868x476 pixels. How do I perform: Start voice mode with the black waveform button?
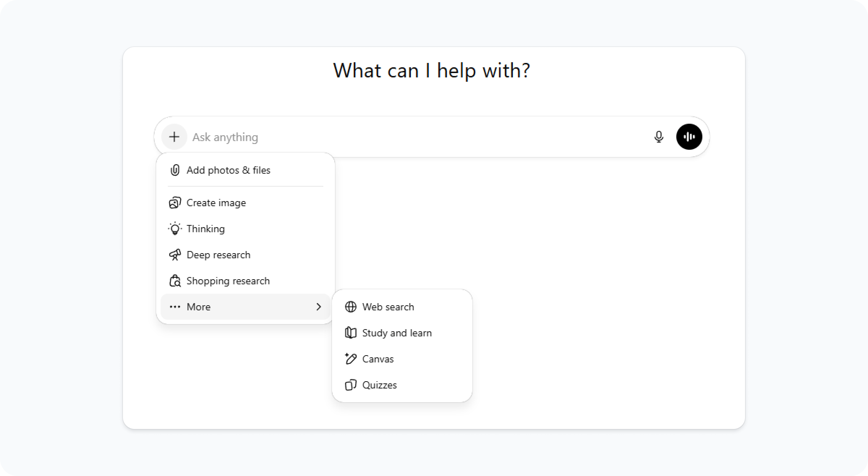(x=689, y=137)
